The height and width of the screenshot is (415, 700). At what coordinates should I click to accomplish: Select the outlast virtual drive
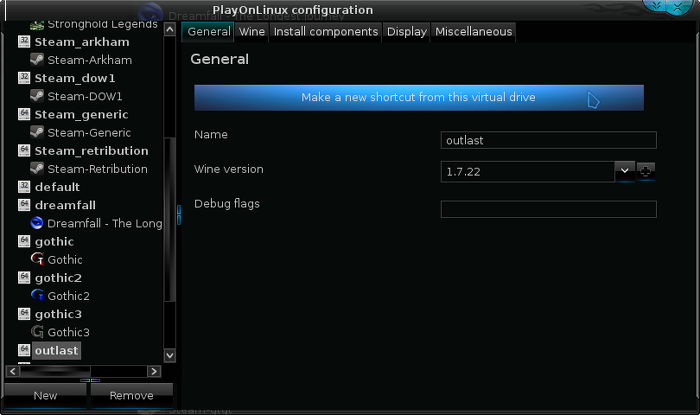pyautogui.click(x=57, y=350)
